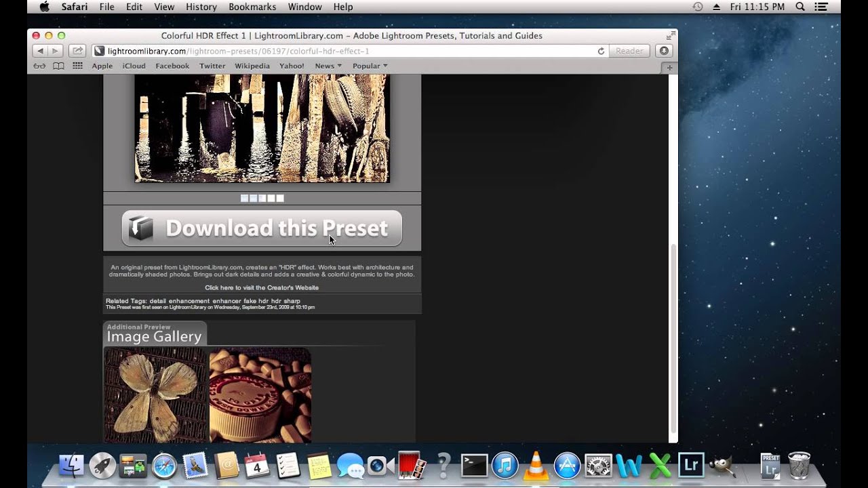Open Messages speech bubbles in the Dock
Screen dimensions: 868x488
(x=351, y=466)
